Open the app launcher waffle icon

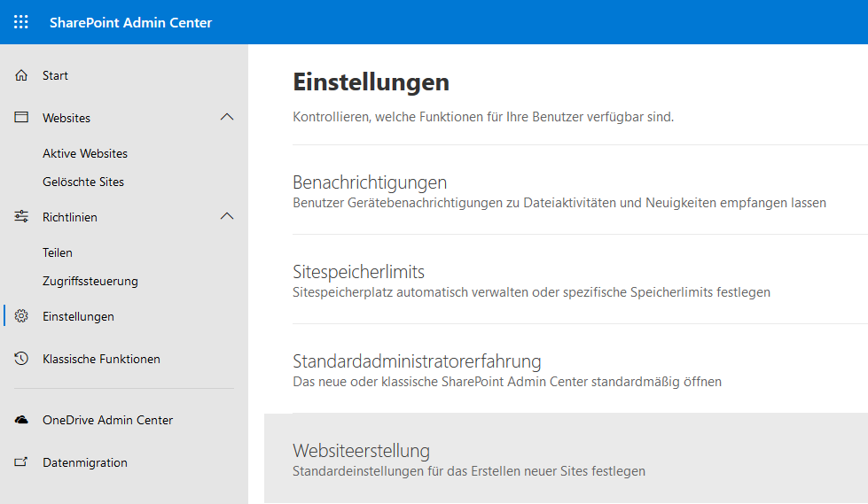click(21, 22)
